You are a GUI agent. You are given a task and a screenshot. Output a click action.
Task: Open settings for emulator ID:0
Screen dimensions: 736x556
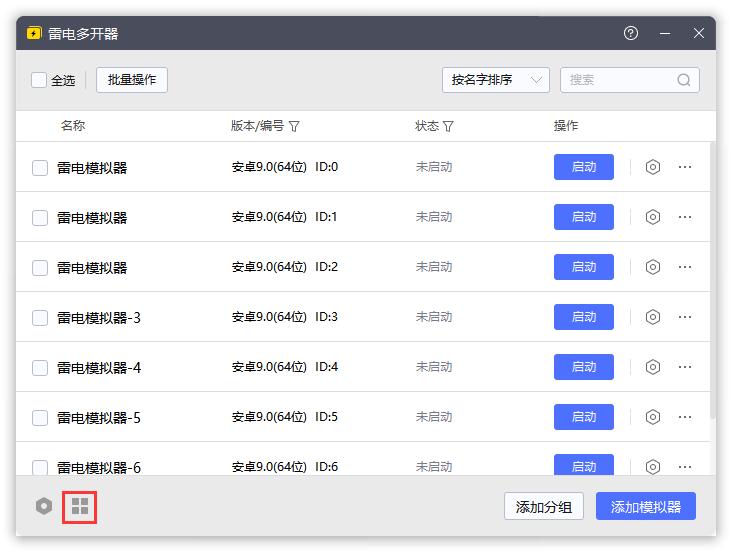tap(652, 167)
